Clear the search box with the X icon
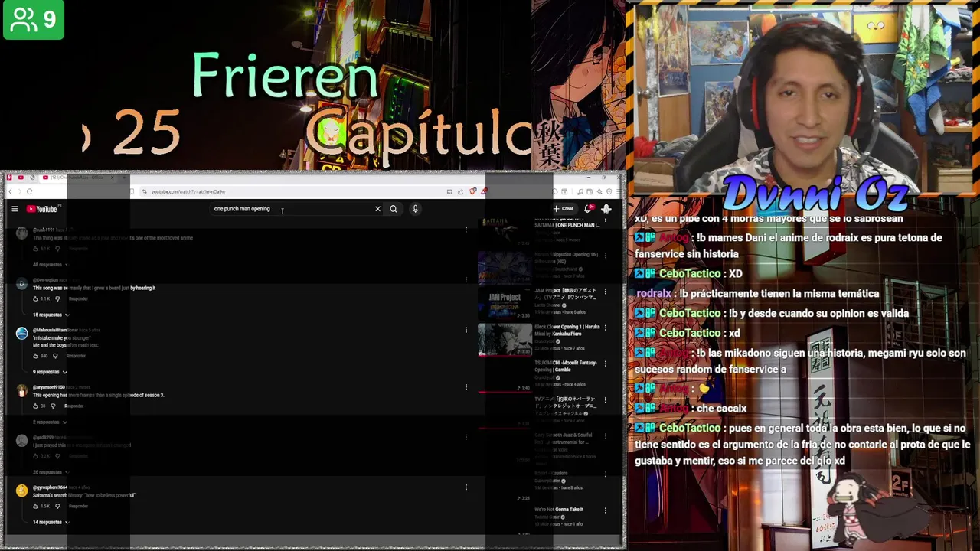The image size is (980, 551). 377,209
